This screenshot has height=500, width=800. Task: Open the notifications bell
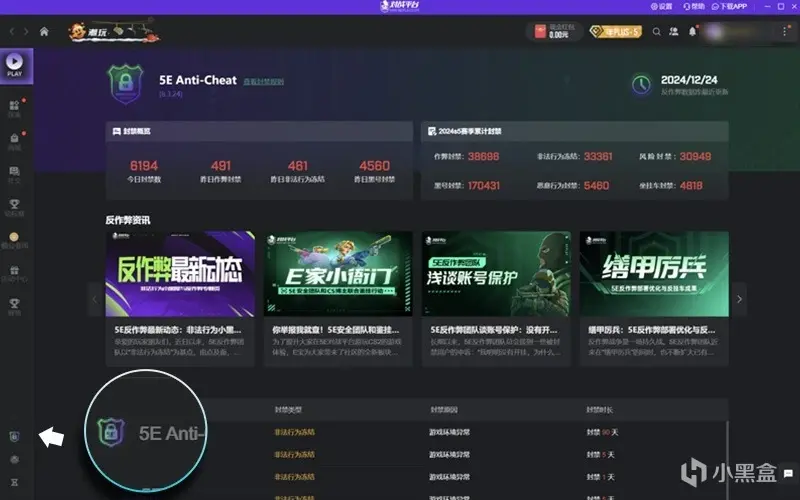pyautogui.click(x=692, y=32)
